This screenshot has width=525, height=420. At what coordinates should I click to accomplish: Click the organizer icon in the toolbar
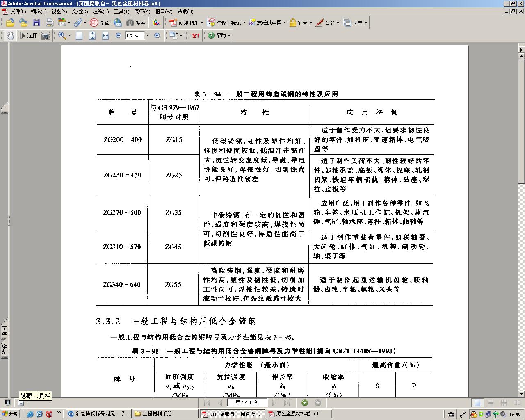click(62, 23)
